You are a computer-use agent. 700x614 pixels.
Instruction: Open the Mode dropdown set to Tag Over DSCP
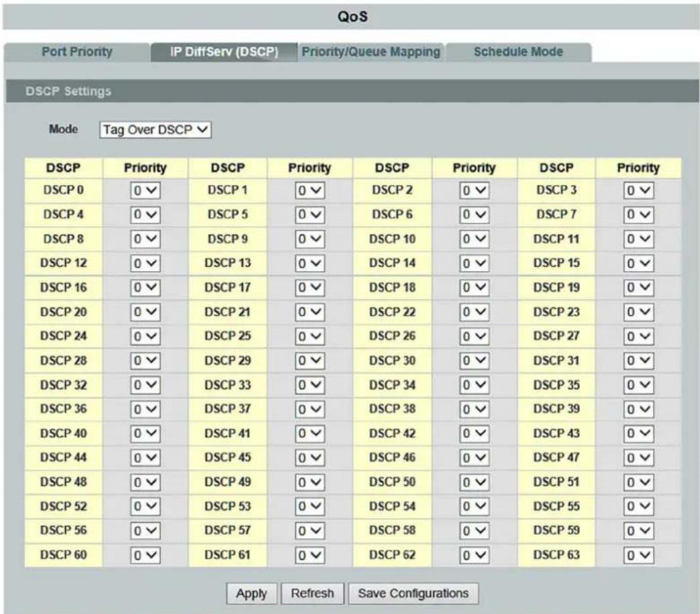[x=155, y=130]
